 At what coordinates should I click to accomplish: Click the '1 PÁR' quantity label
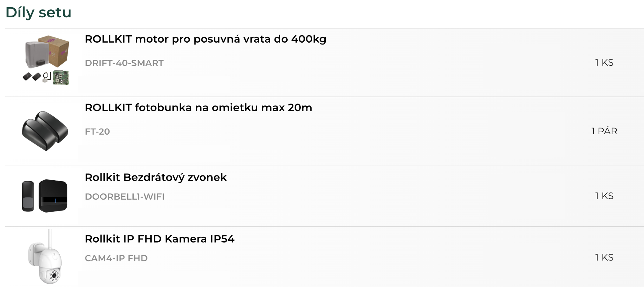pos(604,131)
